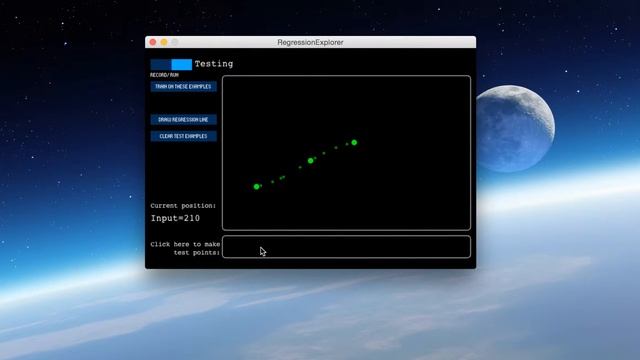This screenshot has width=640, height=360.
Task: Minimize the RegressionExplorer window using yellow button
Action: (164, 42)
